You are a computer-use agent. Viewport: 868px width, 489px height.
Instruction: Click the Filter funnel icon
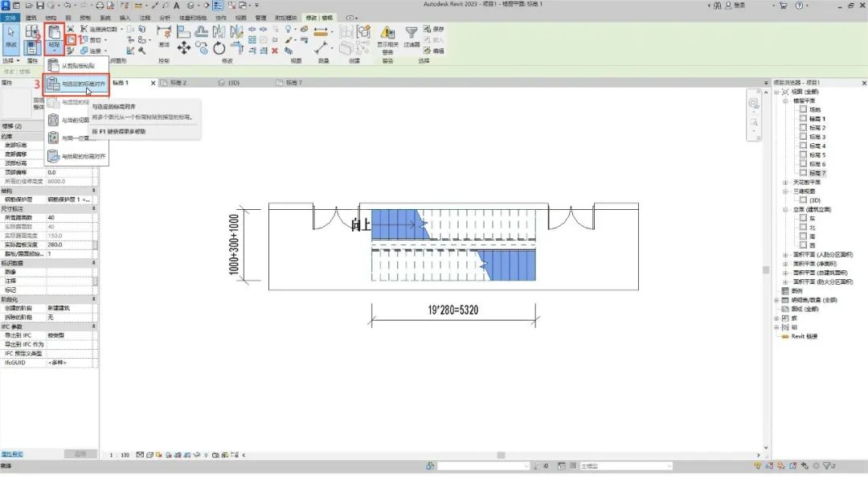pyautogui.click(x=411, y=33)
